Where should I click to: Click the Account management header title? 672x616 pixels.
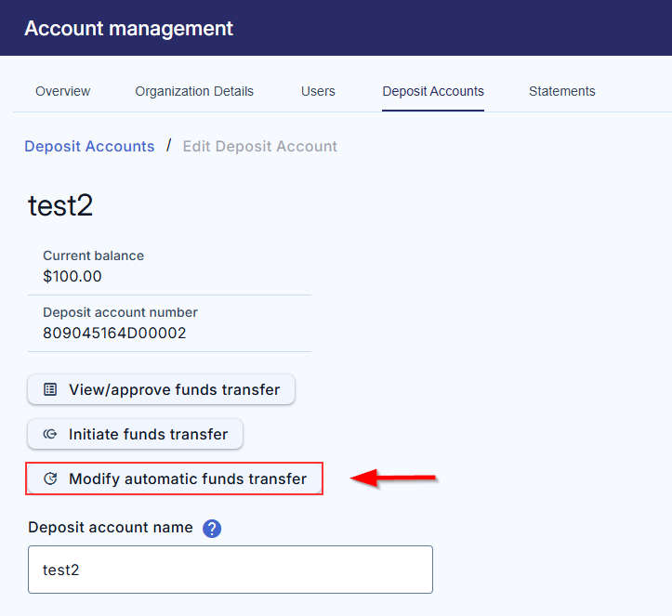[x=129, y=28]
